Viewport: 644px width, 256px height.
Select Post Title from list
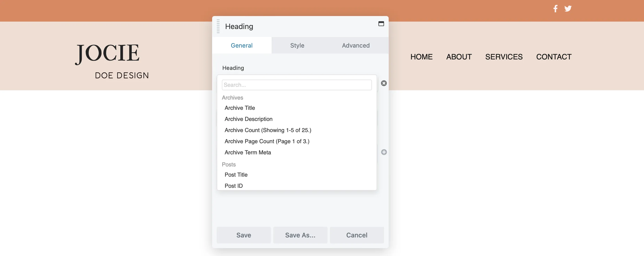(x=236, y=174)
